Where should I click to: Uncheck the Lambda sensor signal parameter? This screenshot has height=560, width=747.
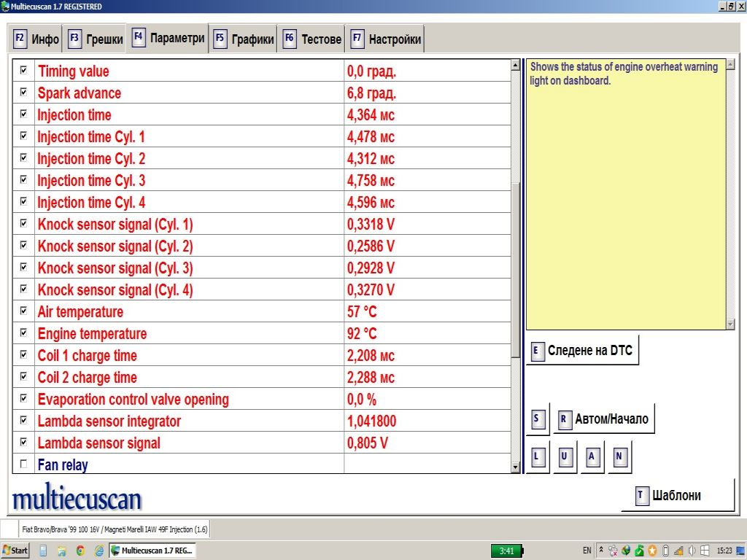23,443
